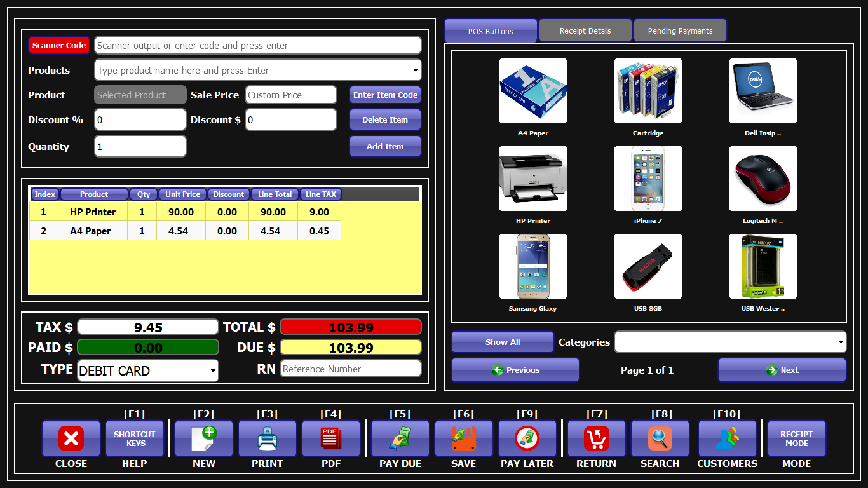This screenshot has height=488, width=868.
Task: Click the Print icon in the bottom toolbar
Action: point(267,438)
